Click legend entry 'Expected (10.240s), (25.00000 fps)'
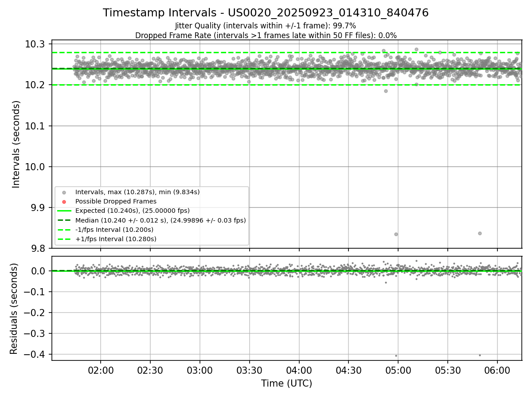The height and width of the screenshot is (399, 532). (x=133, y=211)
